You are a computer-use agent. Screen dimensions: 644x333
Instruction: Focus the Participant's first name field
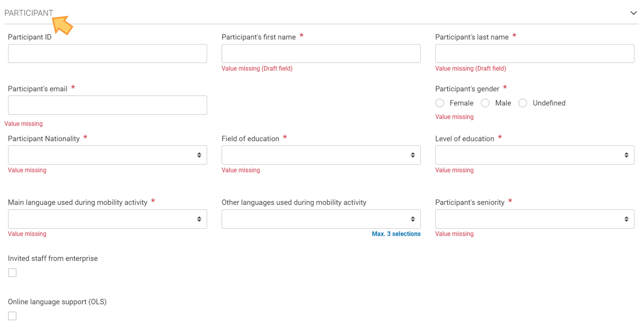point(321,53)
